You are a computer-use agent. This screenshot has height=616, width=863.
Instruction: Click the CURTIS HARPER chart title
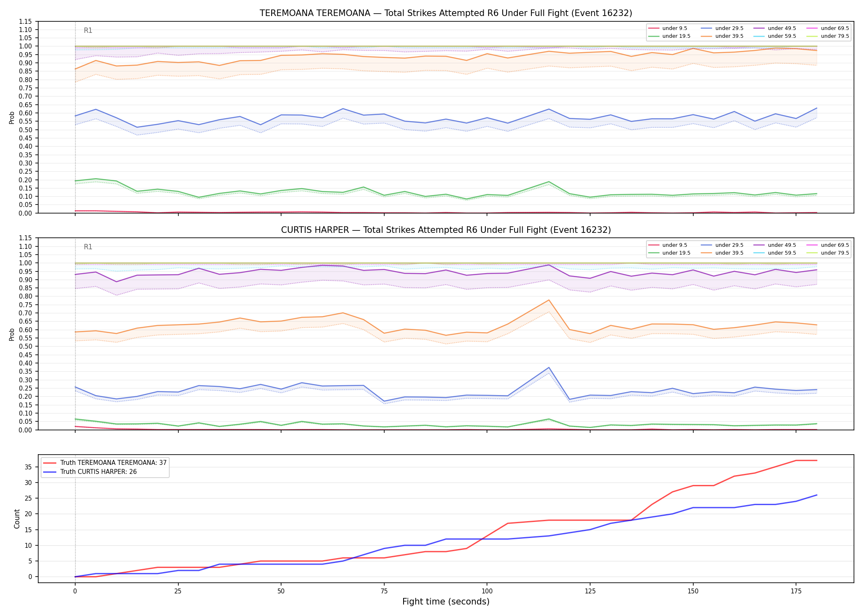coord(446,230)
